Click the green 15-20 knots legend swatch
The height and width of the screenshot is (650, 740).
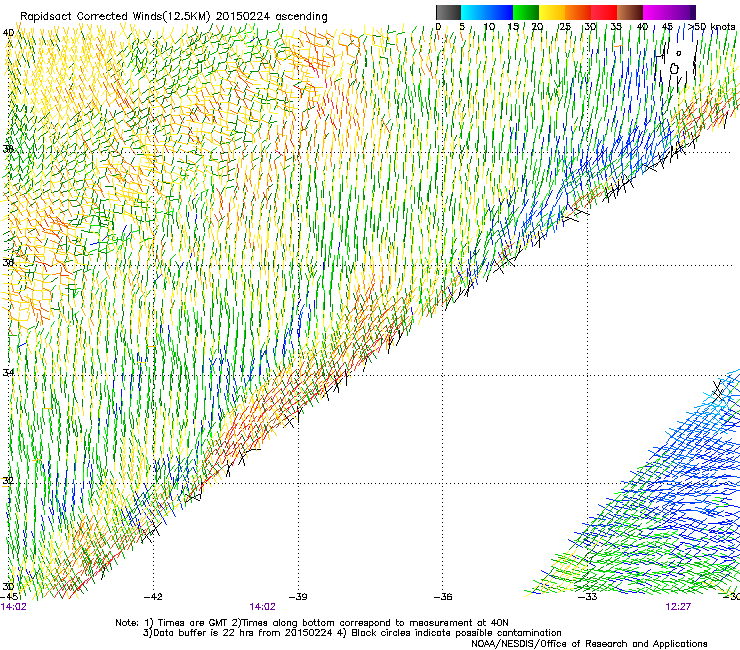click(x=526, y=12)
